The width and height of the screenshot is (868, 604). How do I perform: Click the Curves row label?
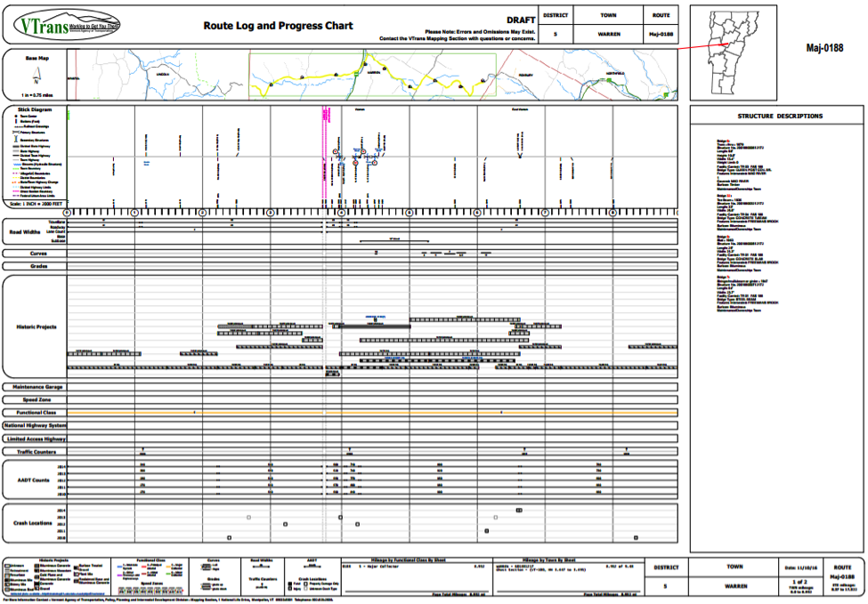36,254
